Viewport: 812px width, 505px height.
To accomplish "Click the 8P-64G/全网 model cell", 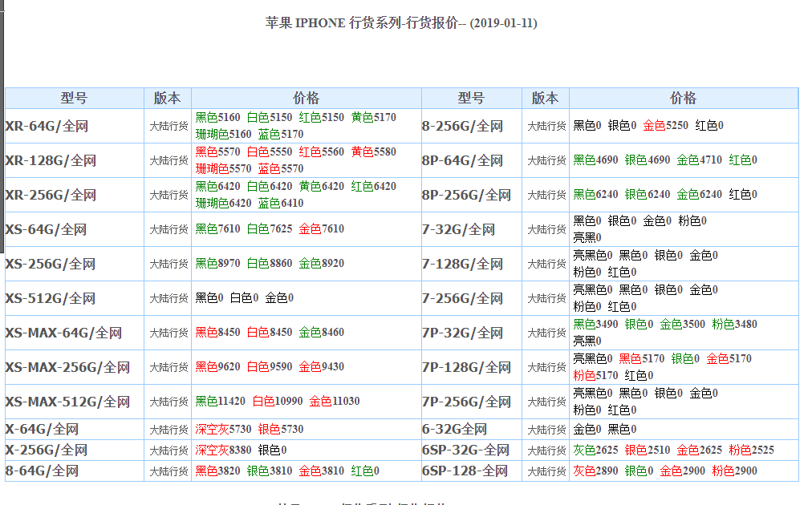I will click(472, 160).
